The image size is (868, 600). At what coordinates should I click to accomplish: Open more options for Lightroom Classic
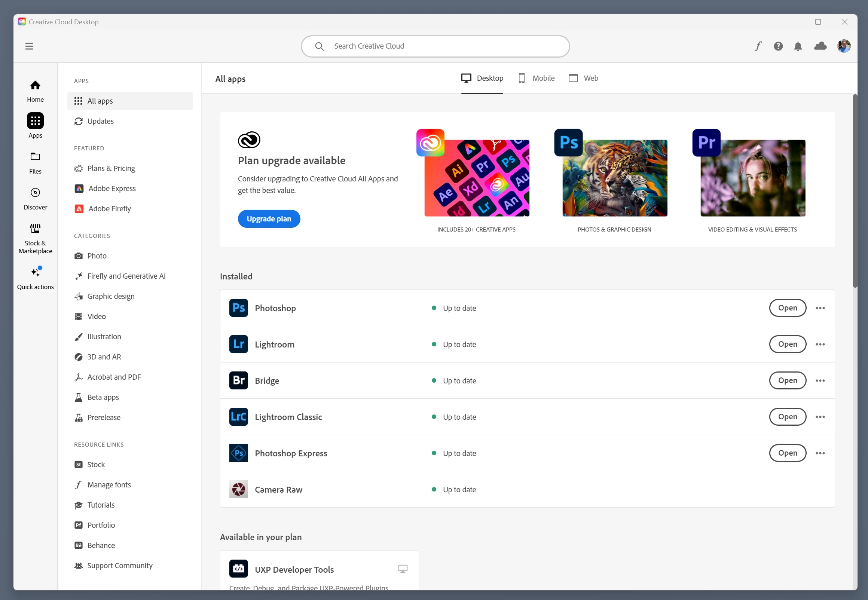click(820, 417)
